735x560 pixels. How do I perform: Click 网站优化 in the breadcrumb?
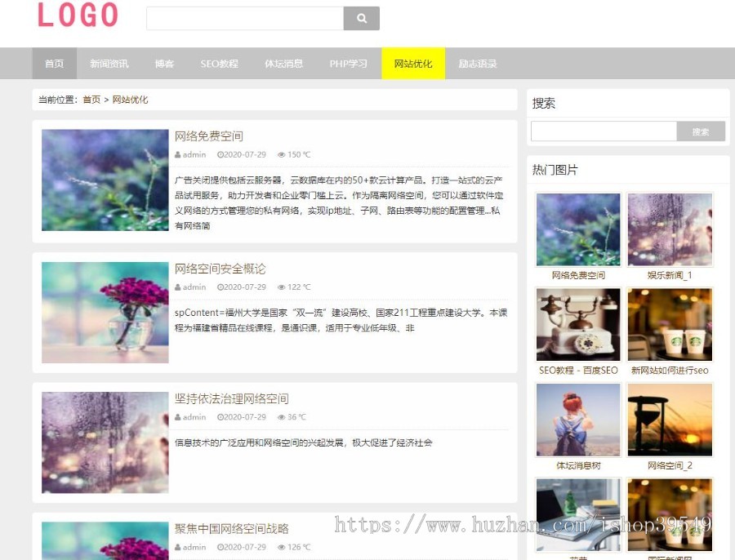[131, 100]
